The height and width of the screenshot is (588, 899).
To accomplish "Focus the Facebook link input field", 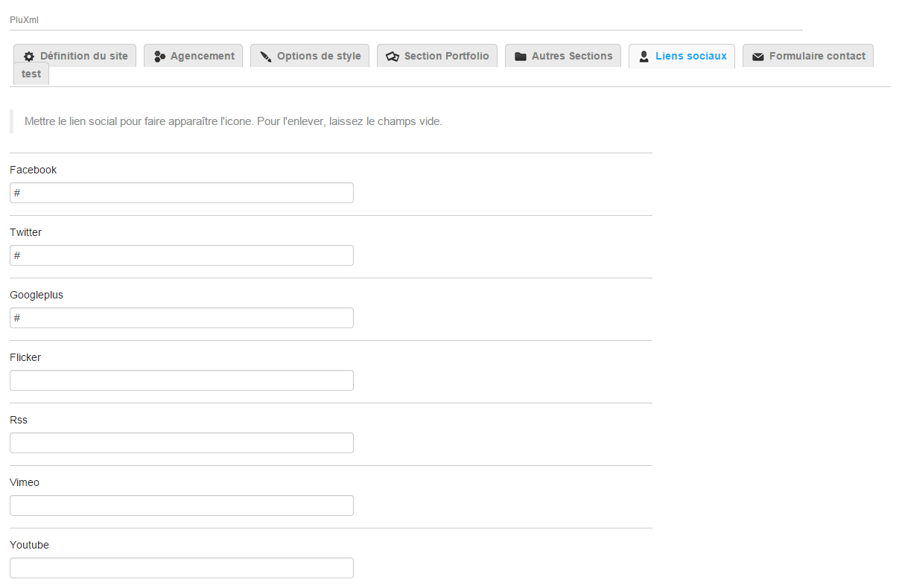I will (x=181, y=193).
